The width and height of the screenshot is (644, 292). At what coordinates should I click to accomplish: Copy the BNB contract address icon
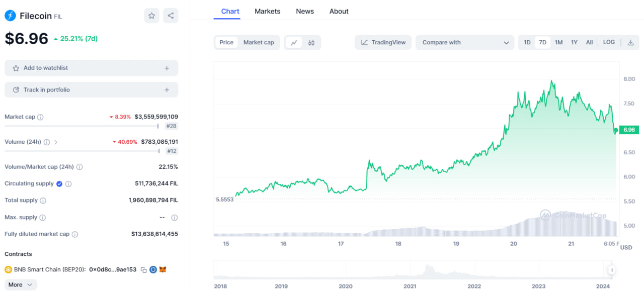(x=143, y=270)
